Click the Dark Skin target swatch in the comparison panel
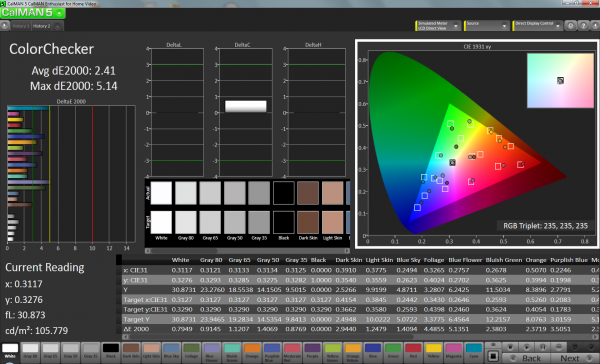This screenshot has width=600, height=364. (x=308, y=222)
